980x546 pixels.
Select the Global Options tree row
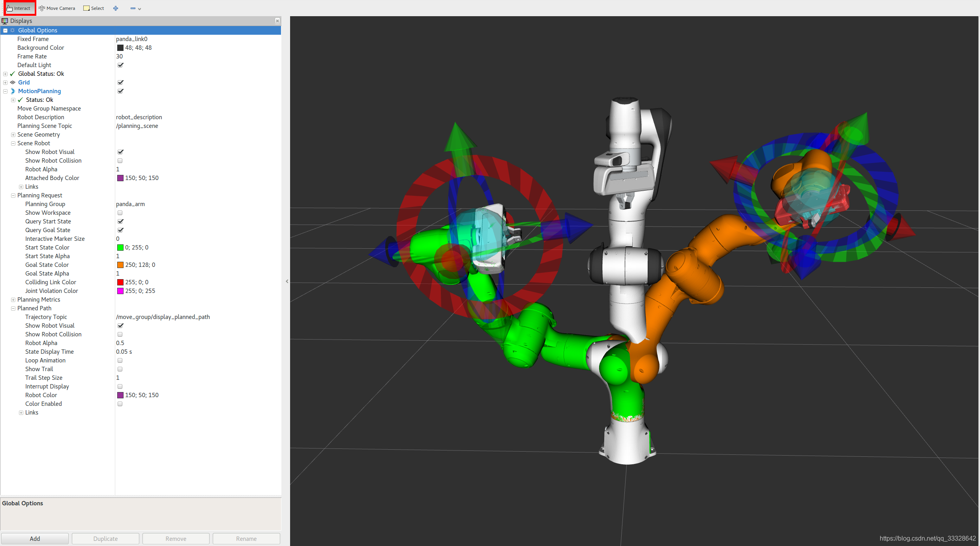tap(37, 30)
